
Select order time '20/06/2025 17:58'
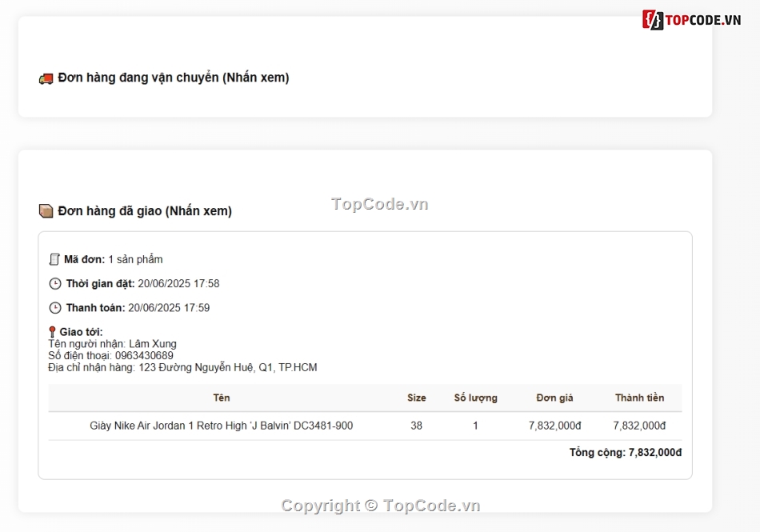click(178, 283)
